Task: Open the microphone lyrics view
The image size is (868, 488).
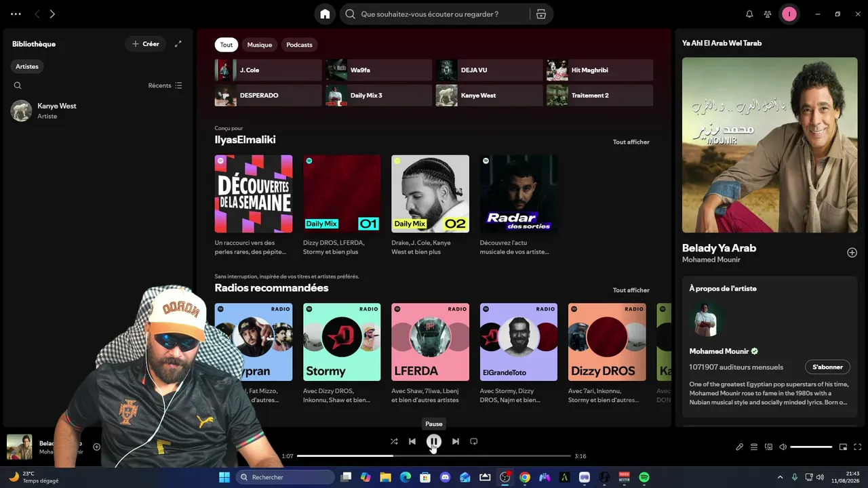Action: tap(740, 447)
